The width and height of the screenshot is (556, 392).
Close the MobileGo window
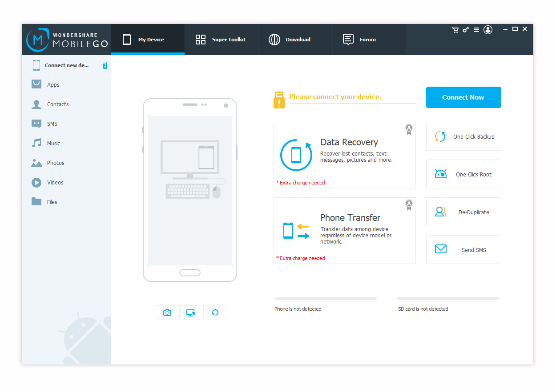[x=525, y=29]
